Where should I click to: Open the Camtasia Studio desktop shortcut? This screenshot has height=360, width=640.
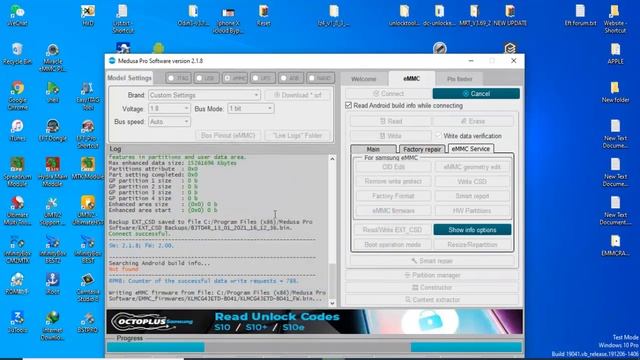tap(88, 287)
